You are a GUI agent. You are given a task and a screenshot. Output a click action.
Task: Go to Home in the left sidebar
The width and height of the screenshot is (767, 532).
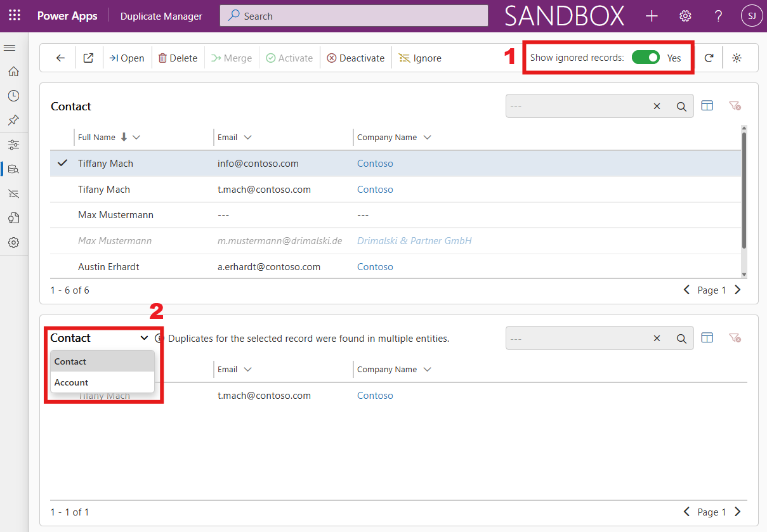point(13,72)
